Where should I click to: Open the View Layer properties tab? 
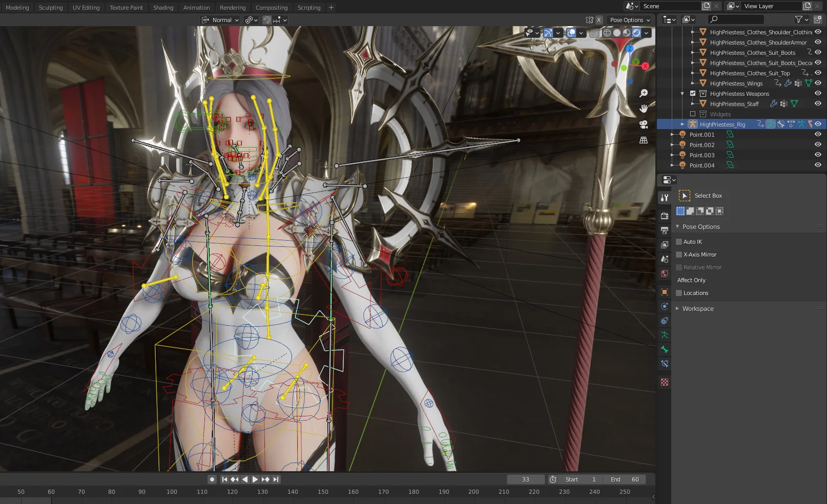(665, 244)
